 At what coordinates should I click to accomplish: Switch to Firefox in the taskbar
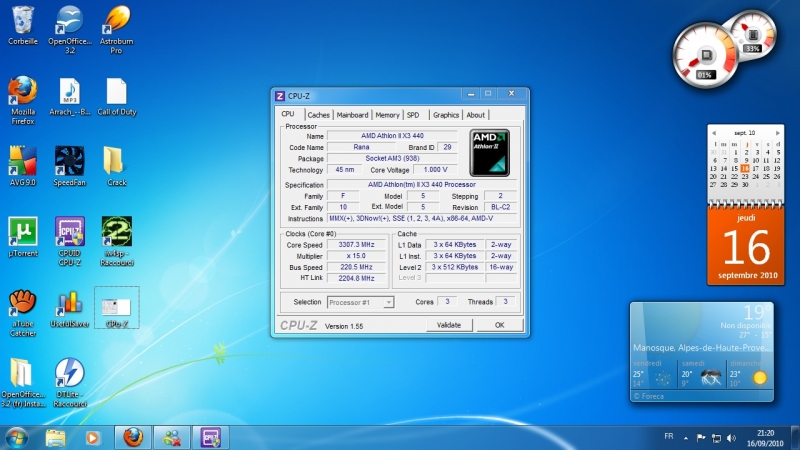tap(133, 438)
